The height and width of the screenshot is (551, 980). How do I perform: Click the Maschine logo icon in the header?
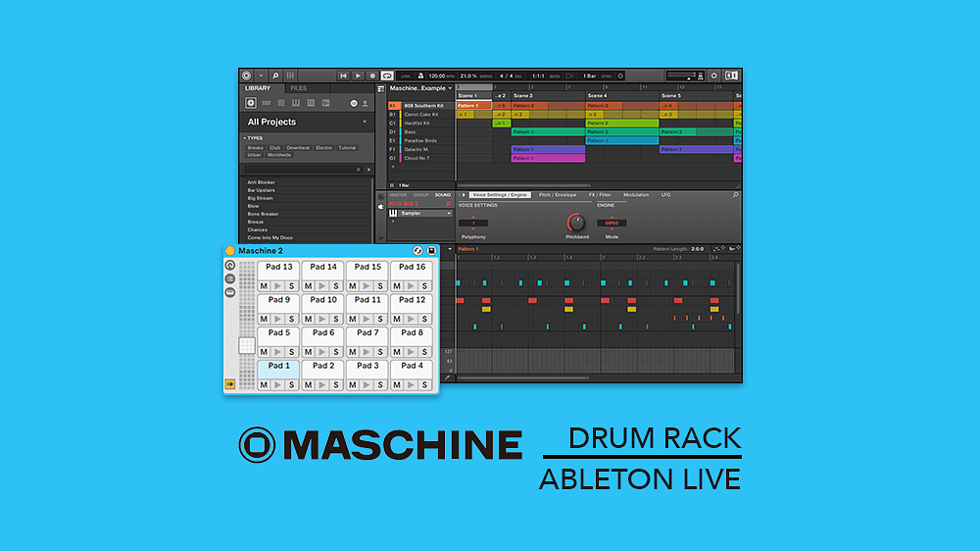[246, 75]
